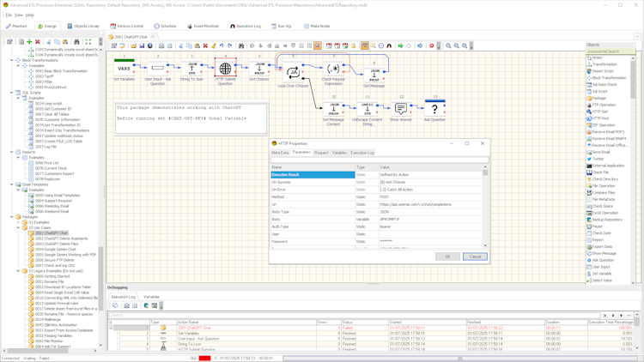Switch to the Request tab in HTTP Properties
The image size is (644, 362).
[x=320, y=153]
